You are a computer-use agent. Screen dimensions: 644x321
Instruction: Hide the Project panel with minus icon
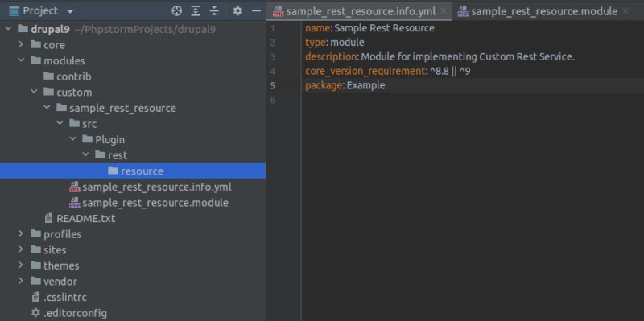[x=256, y=11]
